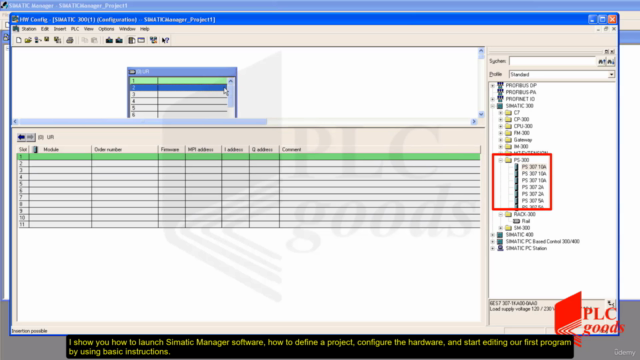This screenshot has width=640, height=360.
Task: Expand the IM-300 folder
Action: (x=501, y=147)
